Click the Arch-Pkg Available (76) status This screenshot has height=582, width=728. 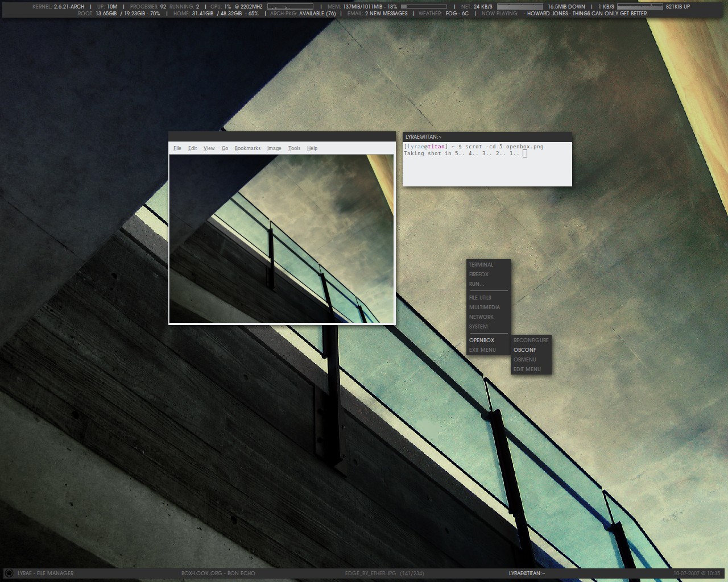pyautogui.click(x=303, y=14)
